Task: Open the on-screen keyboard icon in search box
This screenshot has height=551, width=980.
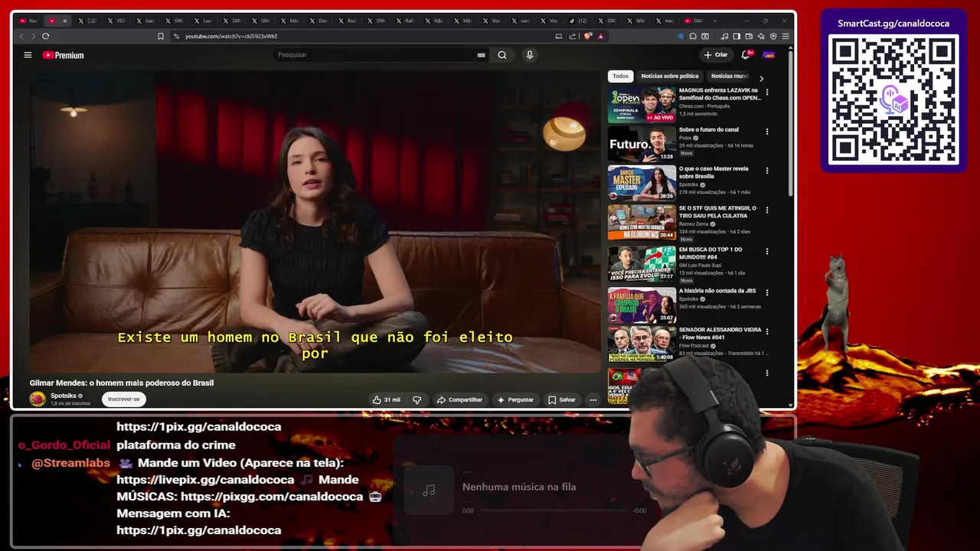Action: [x=481, y=55]
